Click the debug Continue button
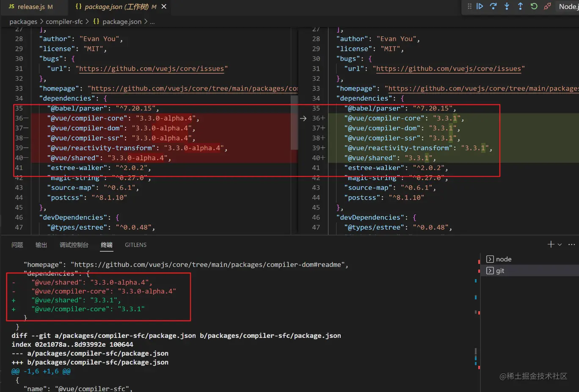Viewport: 579px width, 392px height. coord(480,6)
